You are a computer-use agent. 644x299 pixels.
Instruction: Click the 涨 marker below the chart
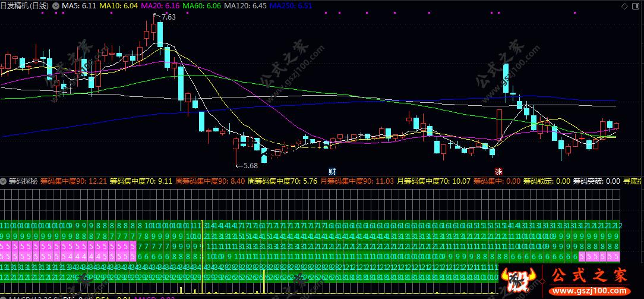click(498, 171)
